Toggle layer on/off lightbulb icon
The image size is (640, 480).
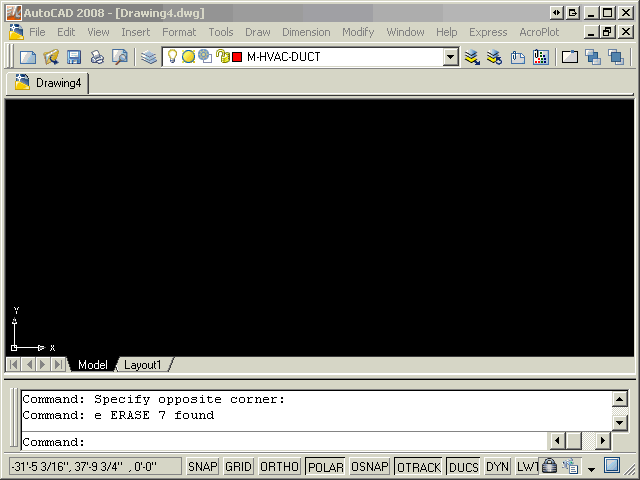click(x=172, y=56)
